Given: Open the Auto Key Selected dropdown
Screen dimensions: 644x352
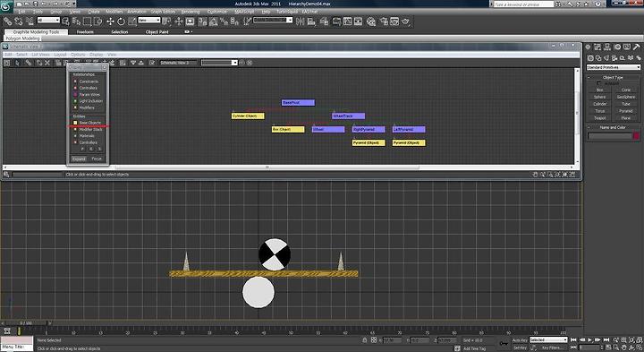Looking at the screenshot, I should tap(548, 340).
